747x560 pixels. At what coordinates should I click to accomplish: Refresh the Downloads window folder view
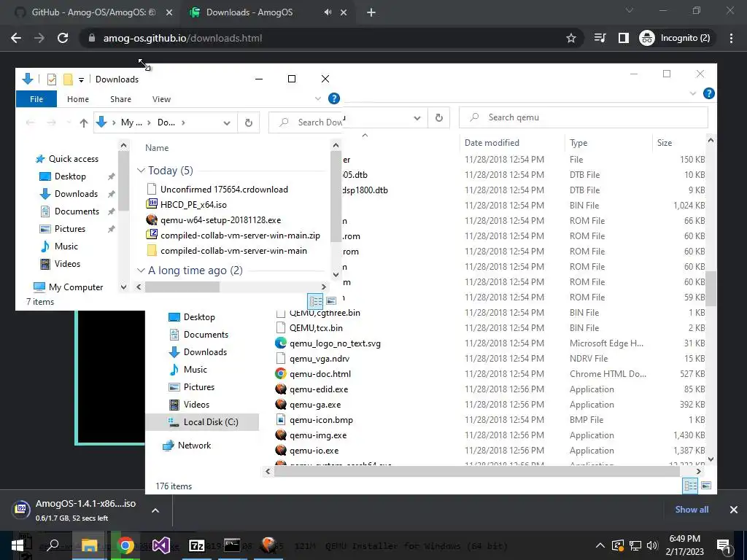tap(248, 122)
